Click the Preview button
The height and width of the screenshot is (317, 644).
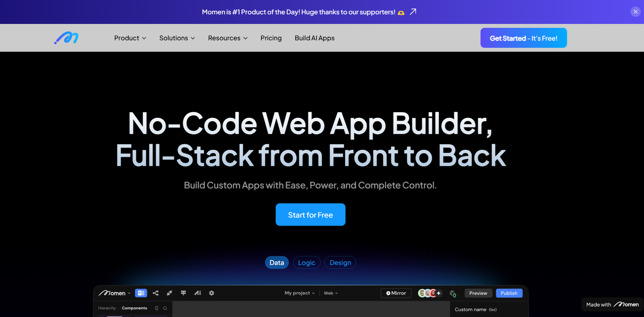pos(478,293)
